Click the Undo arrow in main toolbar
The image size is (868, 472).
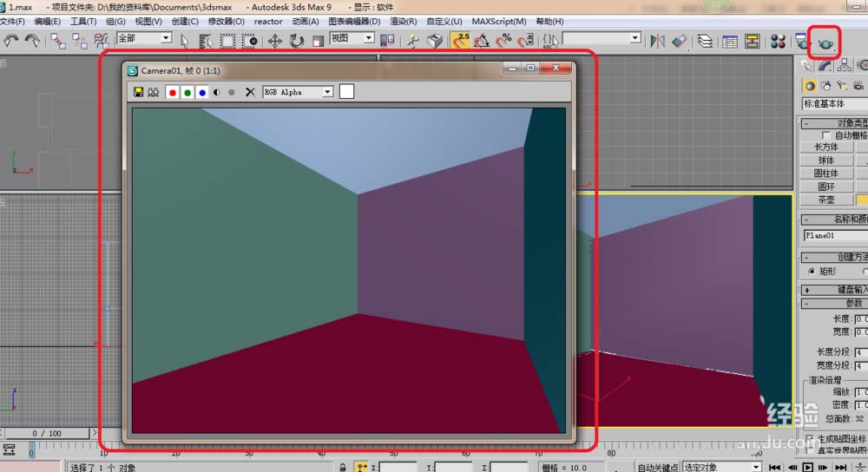click(x=12, y=40)
